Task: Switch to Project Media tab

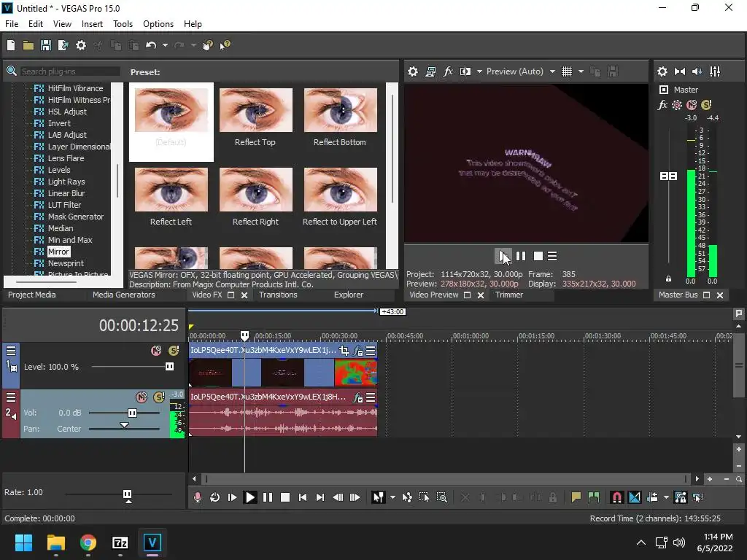Action: point(32,295)
